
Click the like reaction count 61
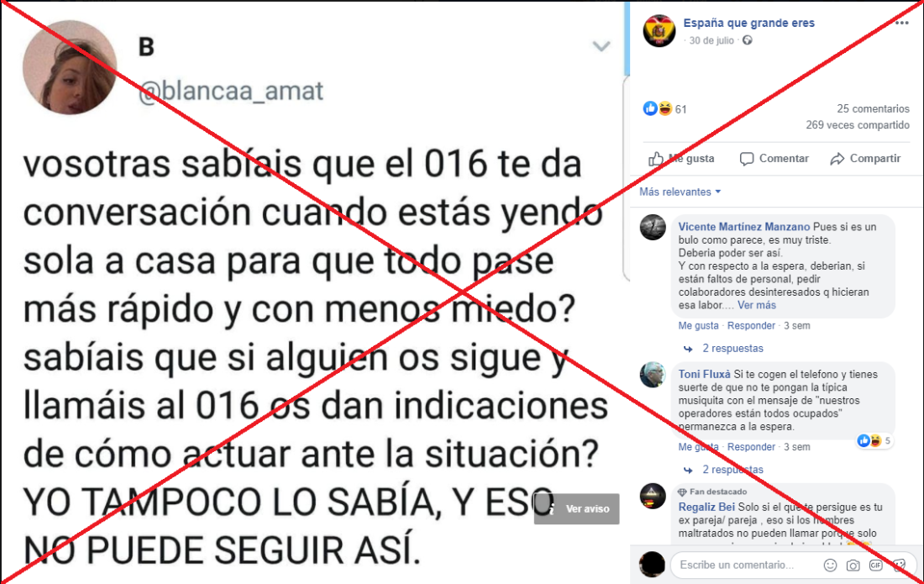click(680, 109)
